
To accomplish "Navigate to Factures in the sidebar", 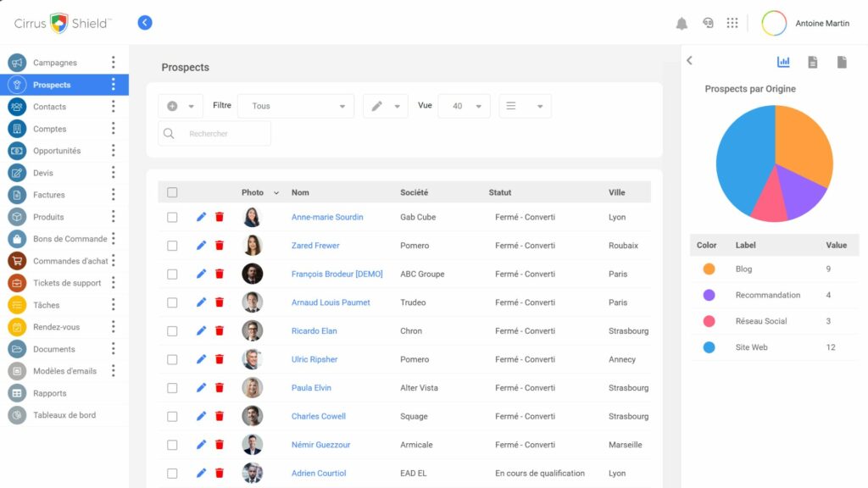I will point(48,195).
